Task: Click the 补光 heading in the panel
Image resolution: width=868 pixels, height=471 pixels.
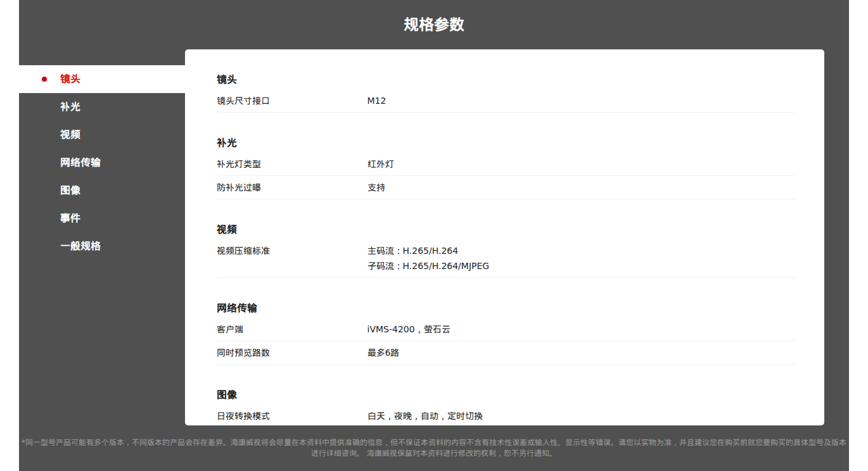Action: [227, 143]
